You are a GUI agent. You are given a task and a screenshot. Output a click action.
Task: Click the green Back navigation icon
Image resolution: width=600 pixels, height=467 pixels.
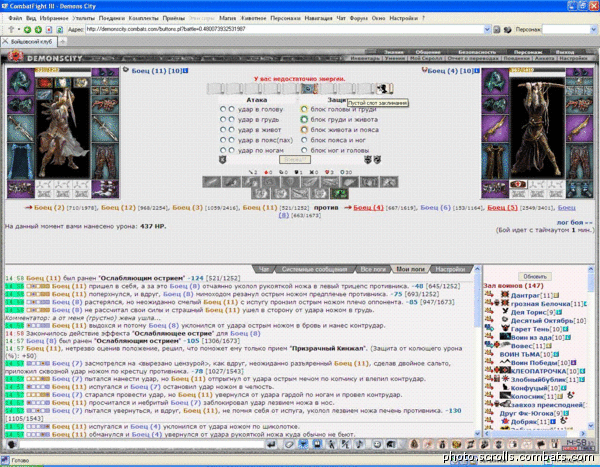[x=27, y=29]
